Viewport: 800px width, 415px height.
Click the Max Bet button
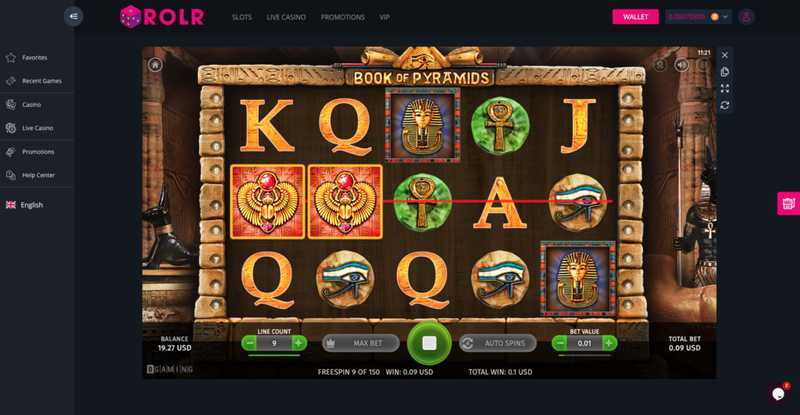tap(361, 343)
